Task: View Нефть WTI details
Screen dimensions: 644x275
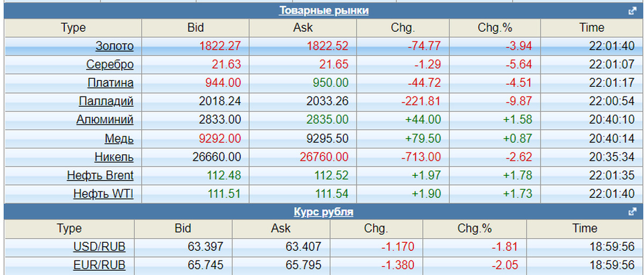Action: 104,194
